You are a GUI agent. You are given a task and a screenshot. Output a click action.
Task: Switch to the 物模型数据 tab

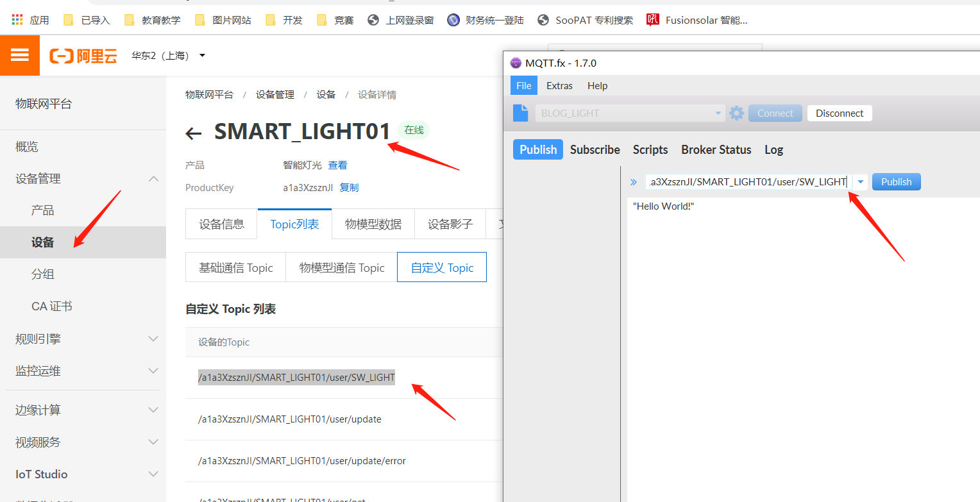(x=373, y=224)
